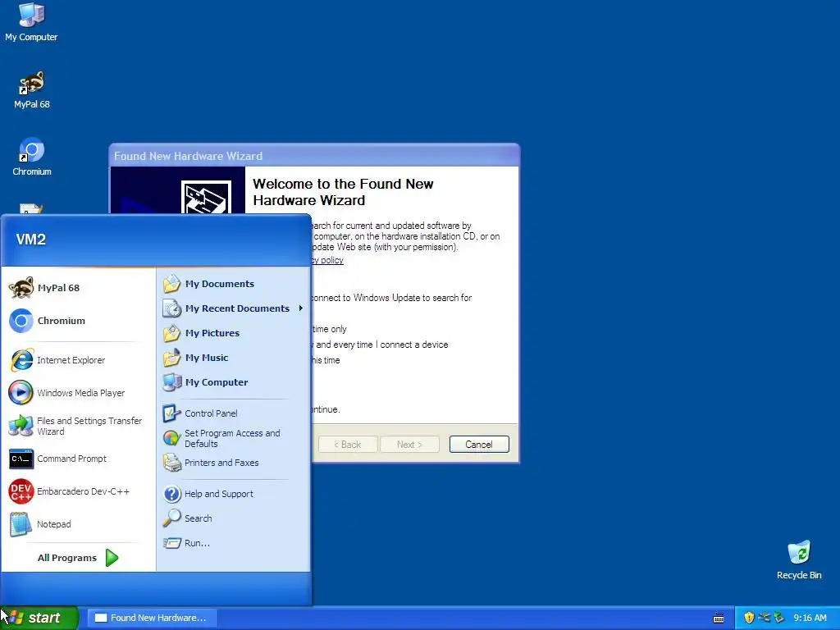The height and width of the screenshot is (630, 840).
Task: Expand All Programs list
Action: pos(78,558)
